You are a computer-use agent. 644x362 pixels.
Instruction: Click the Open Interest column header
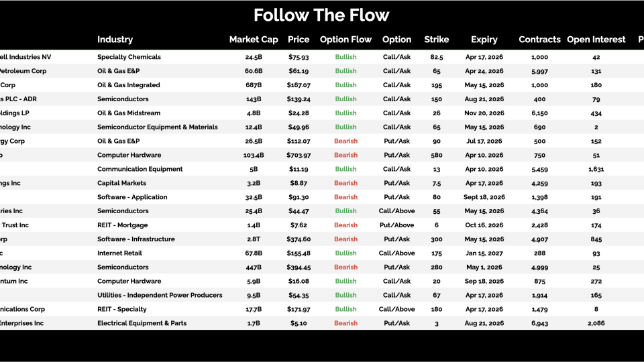pos(596,40)
